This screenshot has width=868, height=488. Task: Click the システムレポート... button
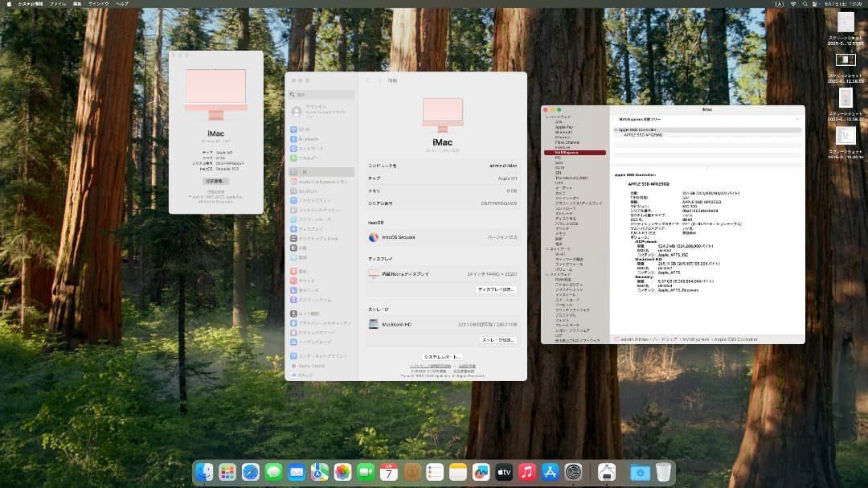point(443,358)
